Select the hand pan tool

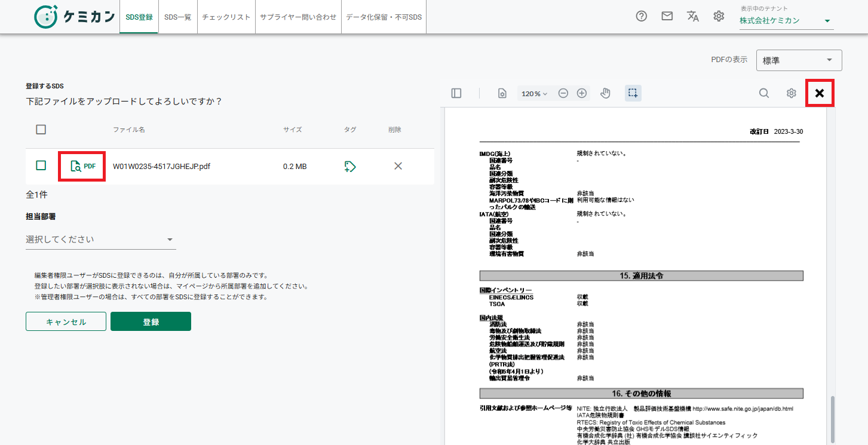pos(605,93)
